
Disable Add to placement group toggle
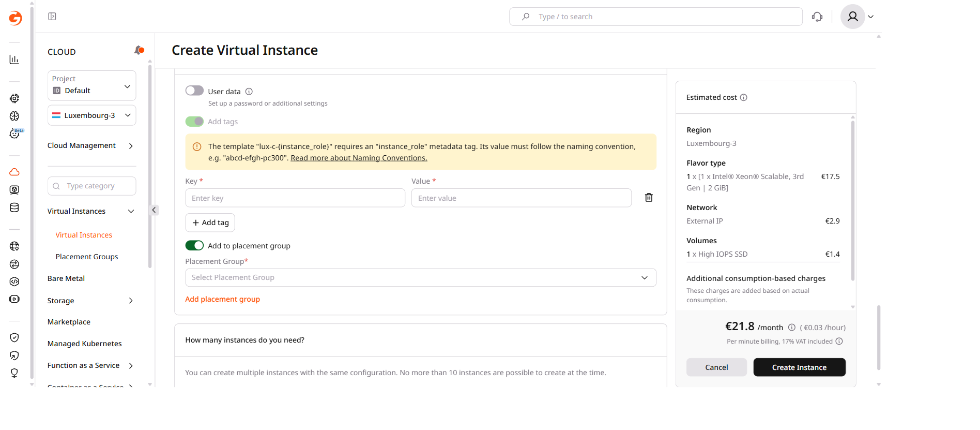[x=194, y=245]
